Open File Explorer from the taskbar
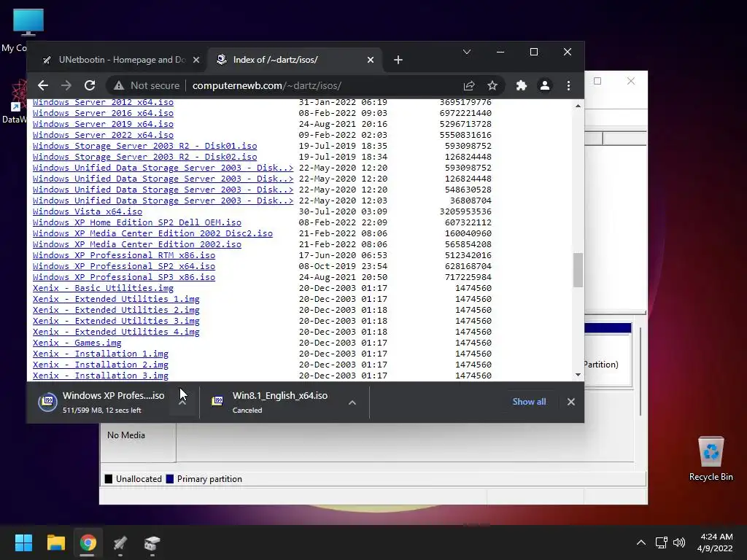The height and width of the screenshot is (560, 747). coord(55,542)
